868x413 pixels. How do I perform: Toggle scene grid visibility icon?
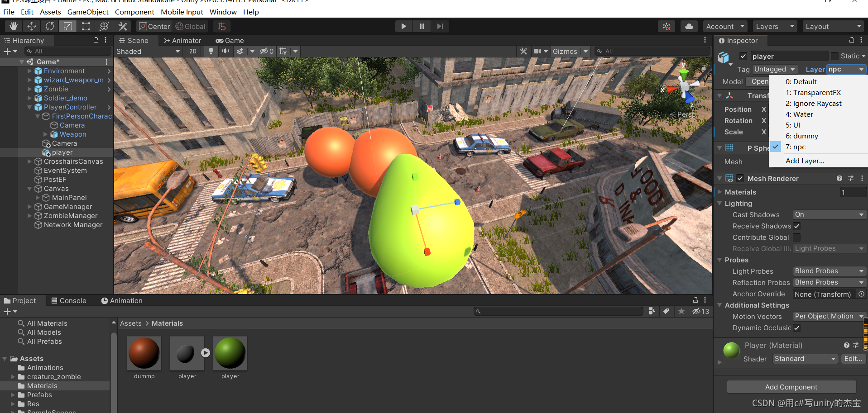click(x=283, y=51)
